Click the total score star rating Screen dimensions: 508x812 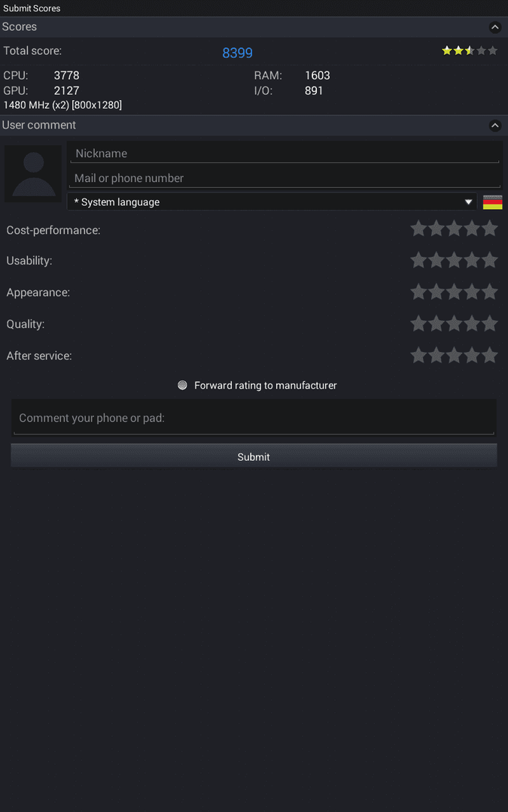tap(470, 51)
